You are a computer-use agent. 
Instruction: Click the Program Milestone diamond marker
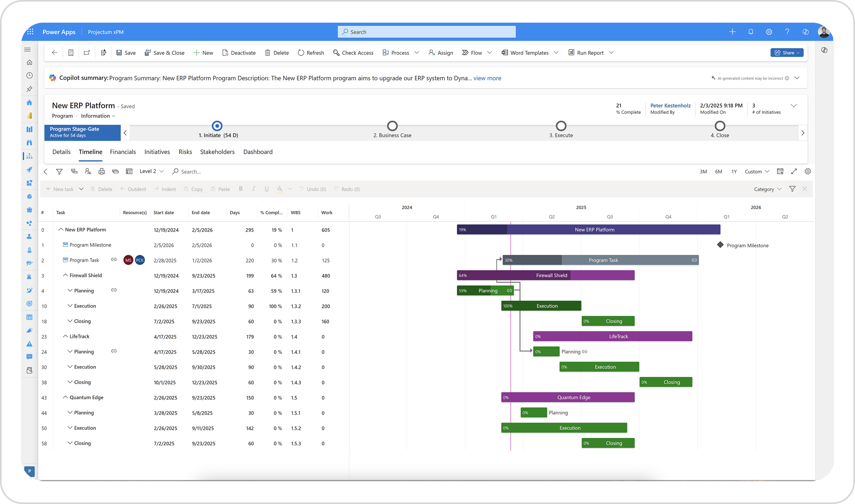coord(720,245)
